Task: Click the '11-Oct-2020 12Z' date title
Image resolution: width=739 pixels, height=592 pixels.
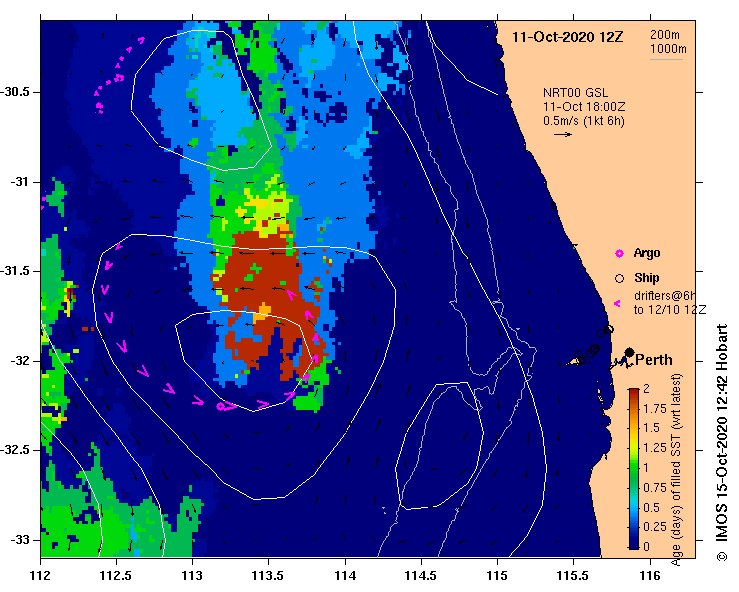Action: tap(567, 37)
